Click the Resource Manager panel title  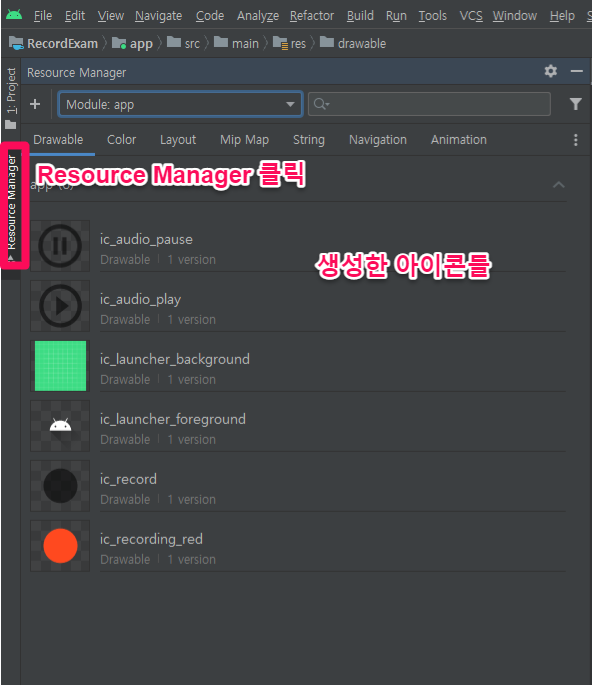pos(76,72)
